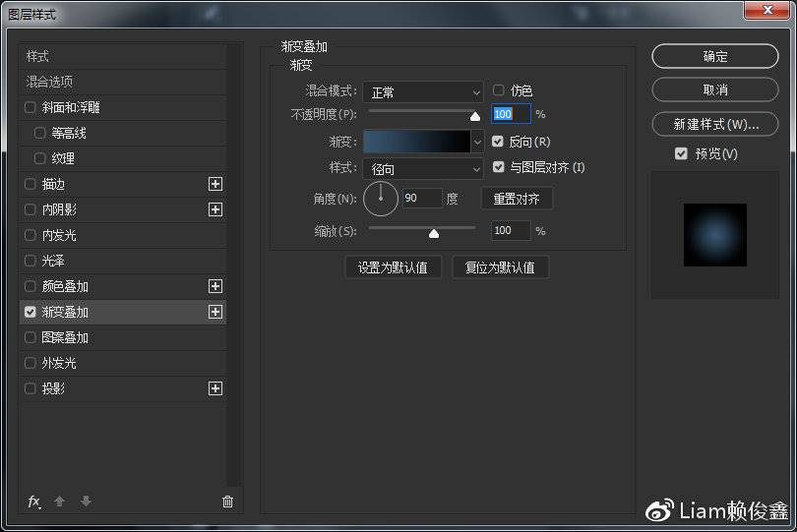Open the 混合模式 dropdown showing 正常
This screenshot has width=797, height=532.
[423, 92]
